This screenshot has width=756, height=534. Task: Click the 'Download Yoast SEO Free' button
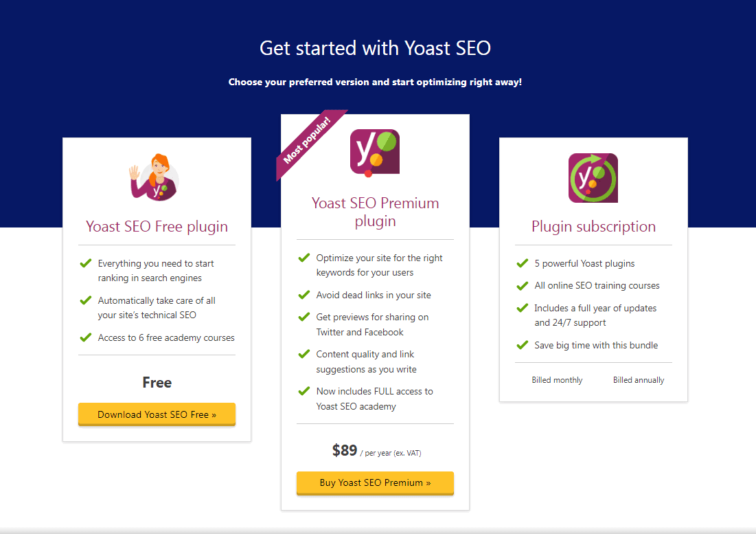pos(157,414)
